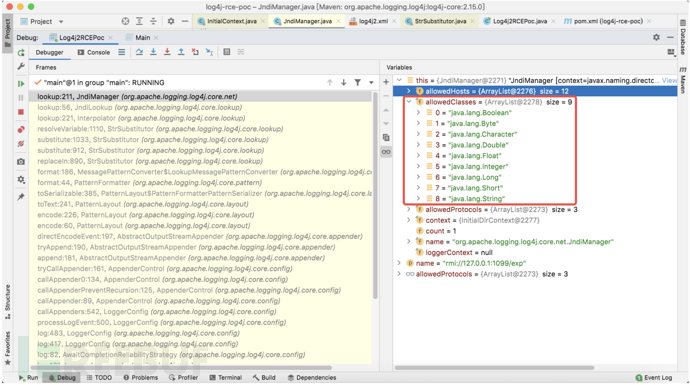The image size is (690, 385).
Task: Click the Evaluate Expression calculator icon
Action: click(227, 52)
